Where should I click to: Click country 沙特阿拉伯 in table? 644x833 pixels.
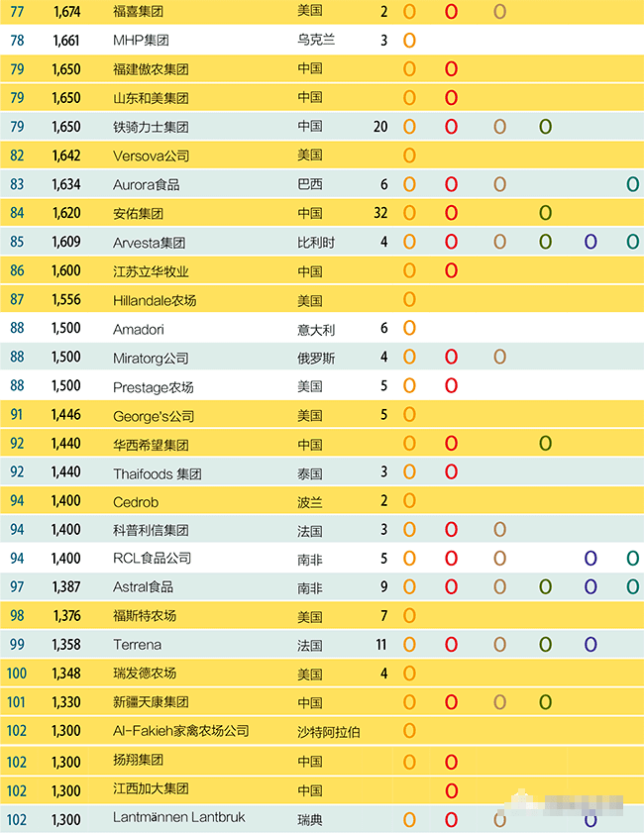pos(328,732)
